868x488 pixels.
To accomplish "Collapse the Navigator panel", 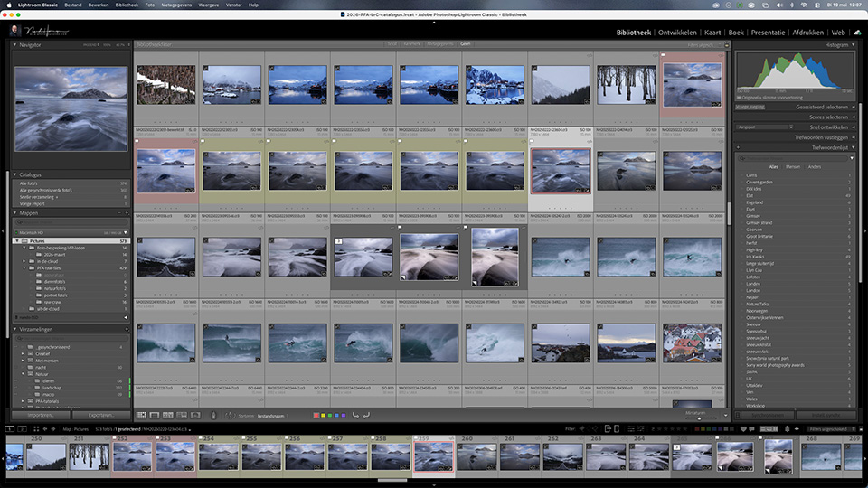I will tap(15, 45).
